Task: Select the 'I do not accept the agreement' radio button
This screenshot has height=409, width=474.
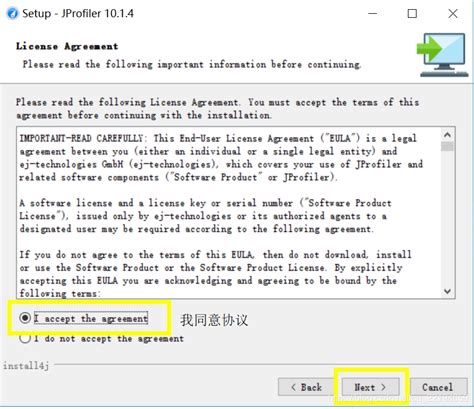Action: pyautogui.click(x=25, y=338)
